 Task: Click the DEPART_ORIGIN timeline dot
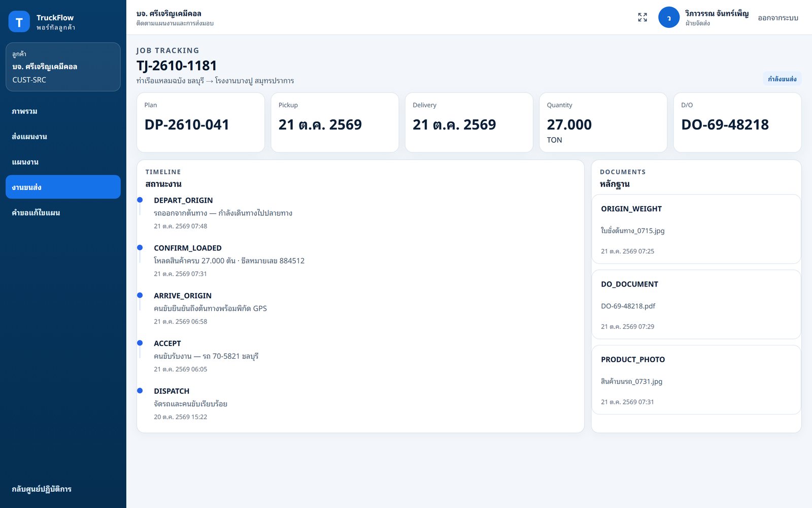140,200
